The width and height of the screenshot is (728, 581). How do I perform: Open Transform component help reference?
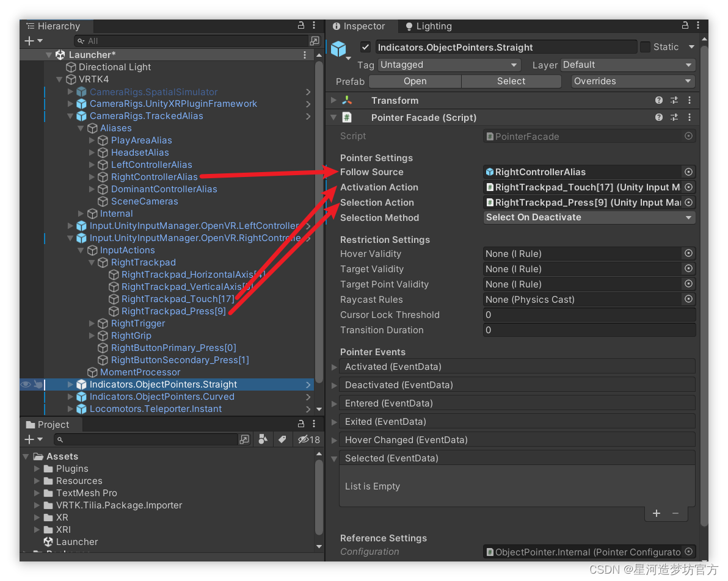659,100
